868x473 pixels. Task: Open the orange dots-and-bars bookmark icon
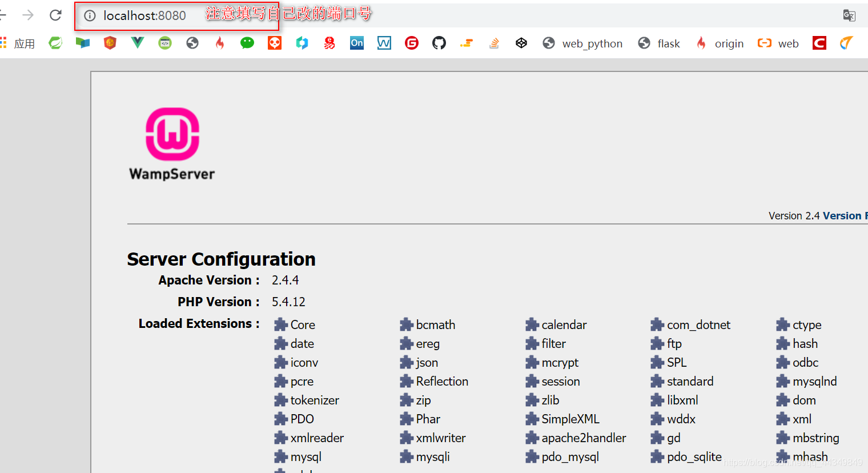[467, 43]
